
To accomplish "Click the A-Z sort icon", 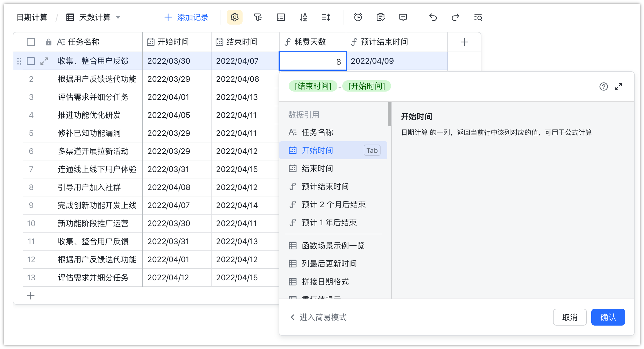I will coord(303,17).
